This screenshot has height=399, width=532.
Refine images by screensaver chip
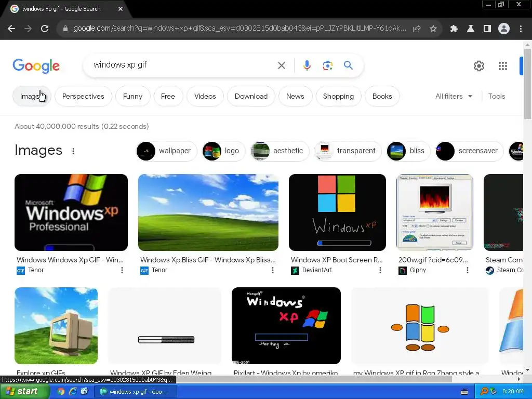click(x=470, y=151)
